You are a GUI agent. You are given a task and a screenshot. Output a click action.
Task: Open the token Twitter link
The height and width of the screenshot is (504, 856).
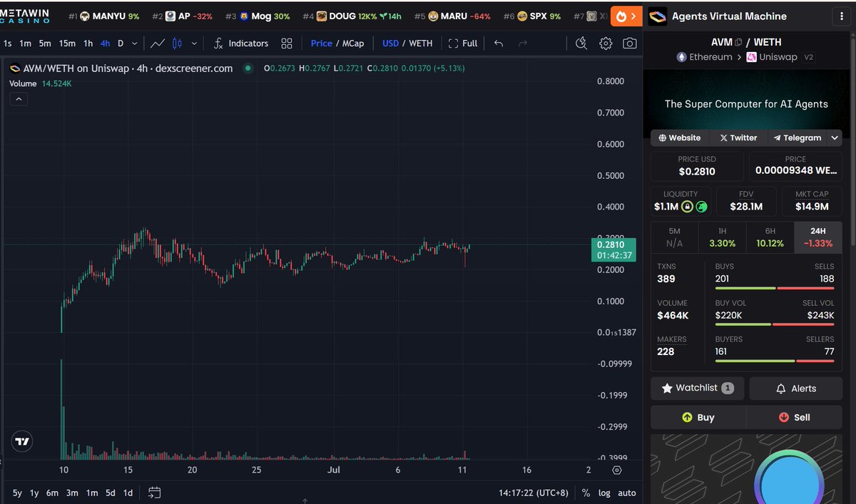(738, 138)
